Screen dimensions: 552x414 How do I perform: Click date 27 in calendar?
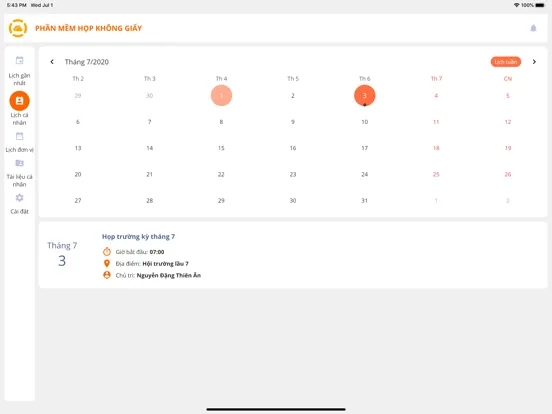tap(78, 201)
